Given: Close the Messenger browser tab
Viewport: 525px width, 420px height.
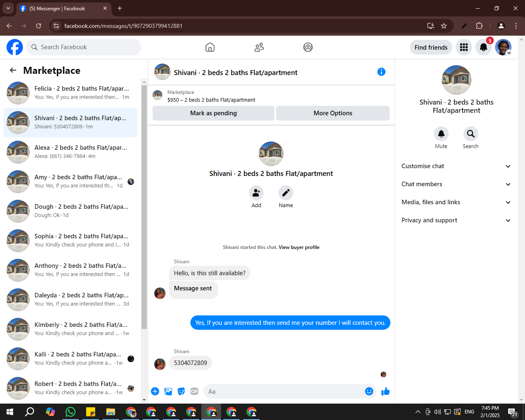Looking at the screenshot, I should 105,8.
